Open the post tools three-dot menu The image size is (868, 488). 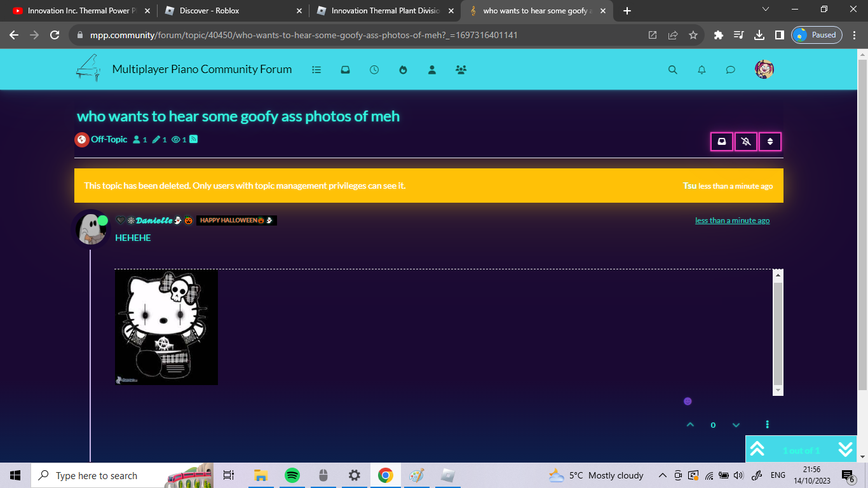[768, 424]
